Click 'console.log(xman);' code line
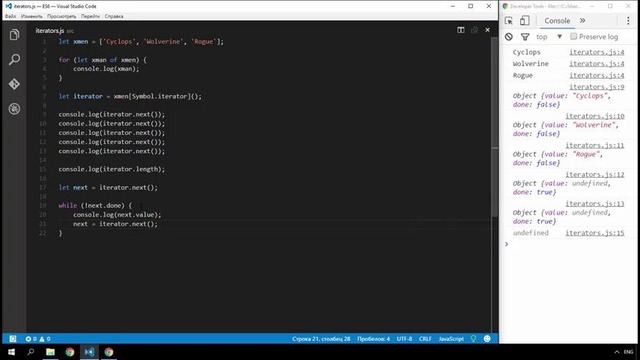The height and width of the screenshot is (360, 640). 106,69
